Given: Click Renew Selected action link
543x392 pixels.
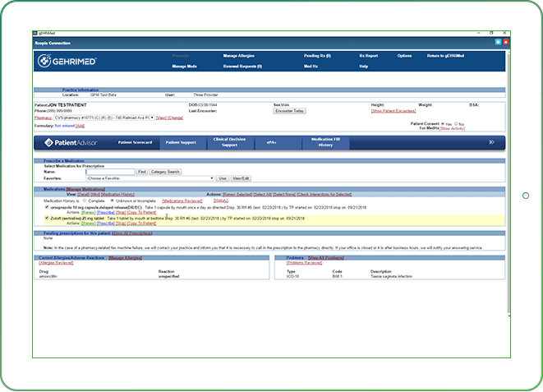Looking at the screenshot, I should click(x=237, y=194).
